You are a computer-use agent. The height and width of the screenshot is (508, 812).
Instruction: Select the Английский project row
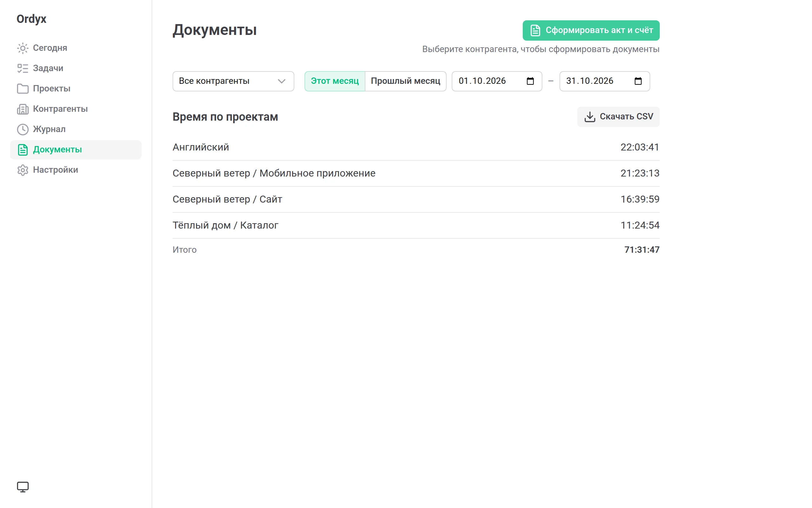click(x=416, y=147)
